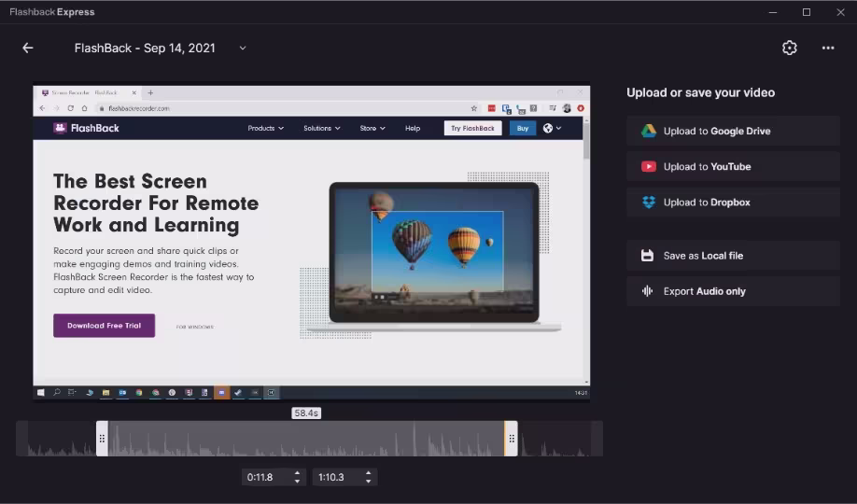
Task: Click the 58.4s time marker label
Action: point(306,413)
